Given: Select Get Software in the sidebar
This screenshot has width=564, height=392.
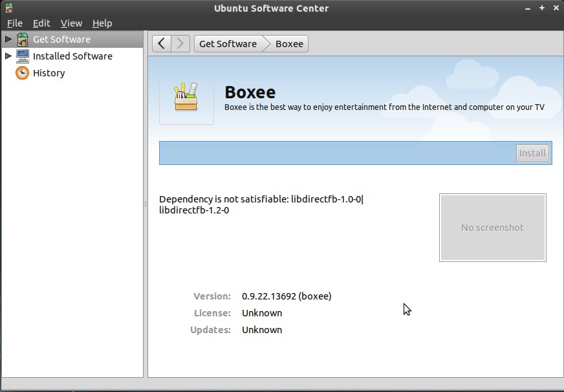Looking at the screenshot, I should 72,39.
